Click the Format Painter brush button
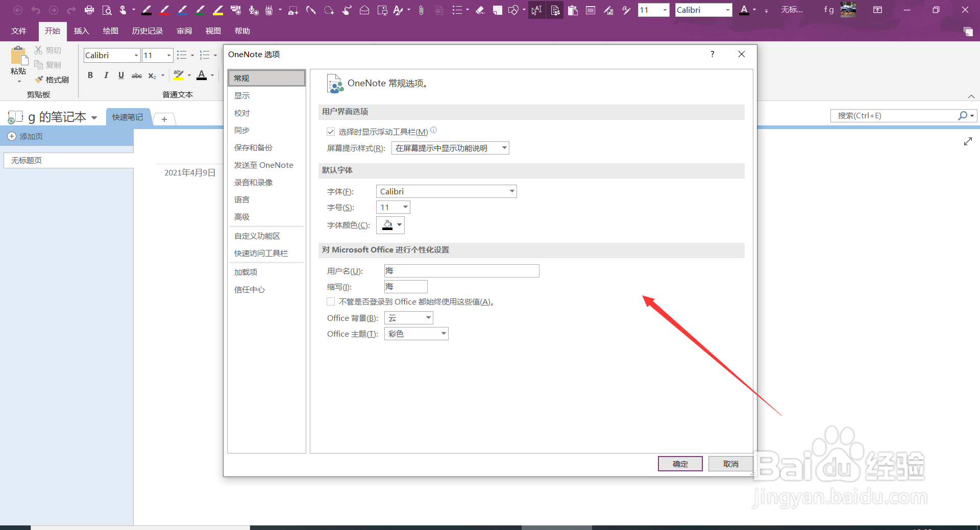Viewport: 980px width, 530px height. [52, 80]
